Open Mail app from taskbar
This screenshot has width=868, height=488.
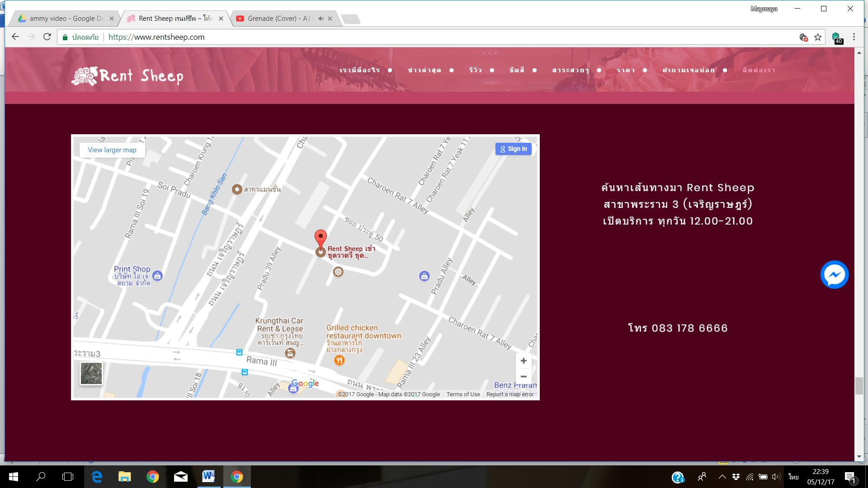[181, 477]
